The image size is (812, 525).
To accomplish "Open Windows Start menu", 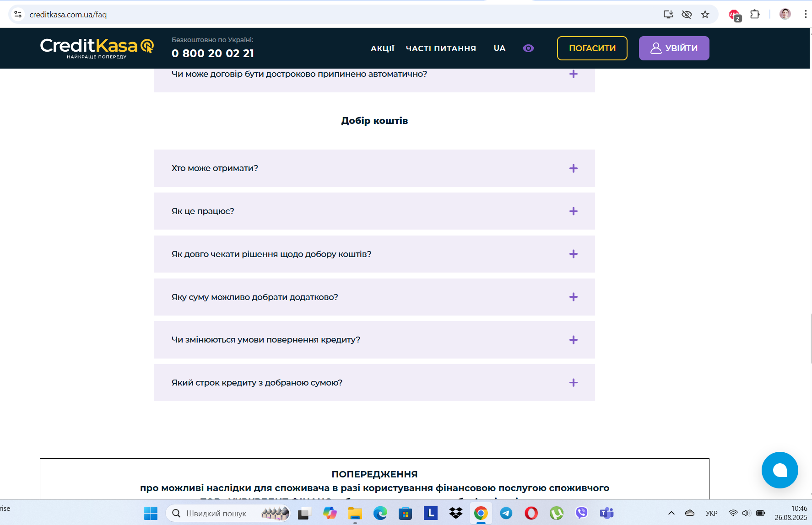I will (151, 513).
